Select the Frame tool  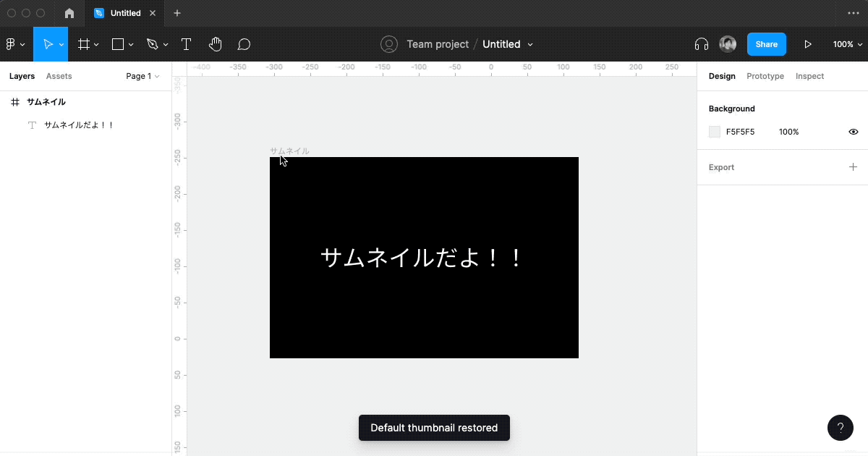[83, 44]
